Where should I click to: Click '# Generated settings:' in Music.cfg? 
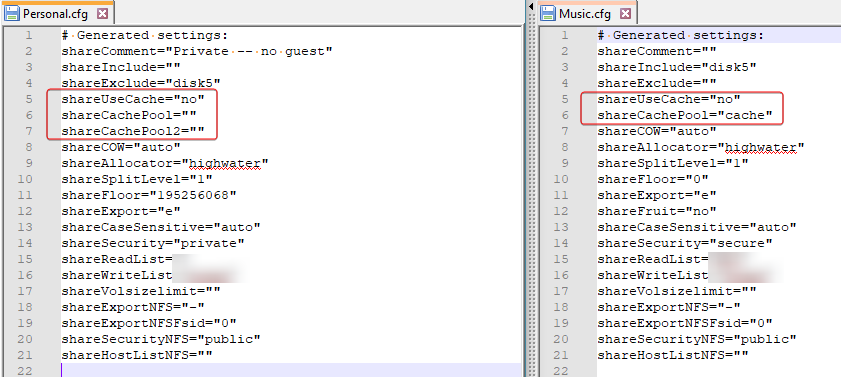[x=681, y=35]
